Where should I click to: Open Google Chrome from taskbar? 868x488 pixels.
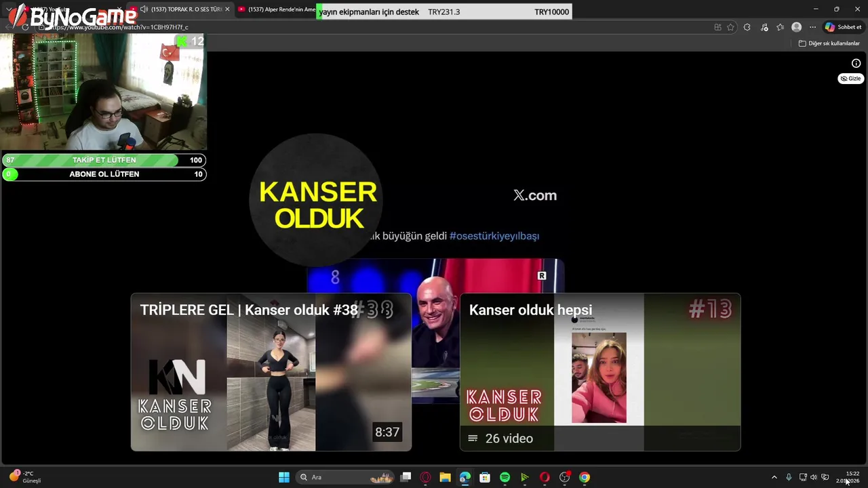[x=585, y=477]
